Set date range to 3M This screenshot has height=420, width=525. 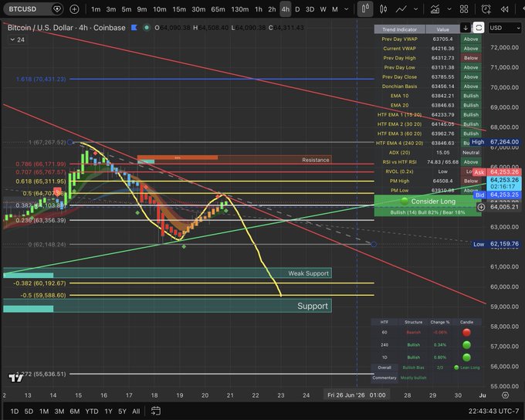pos(59,411)
